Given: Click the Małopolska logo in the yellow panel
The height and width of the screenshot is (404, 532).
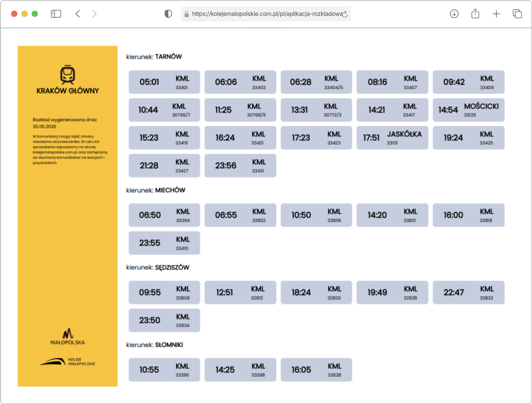Looking at the screenshot, I should pos(68,336).
